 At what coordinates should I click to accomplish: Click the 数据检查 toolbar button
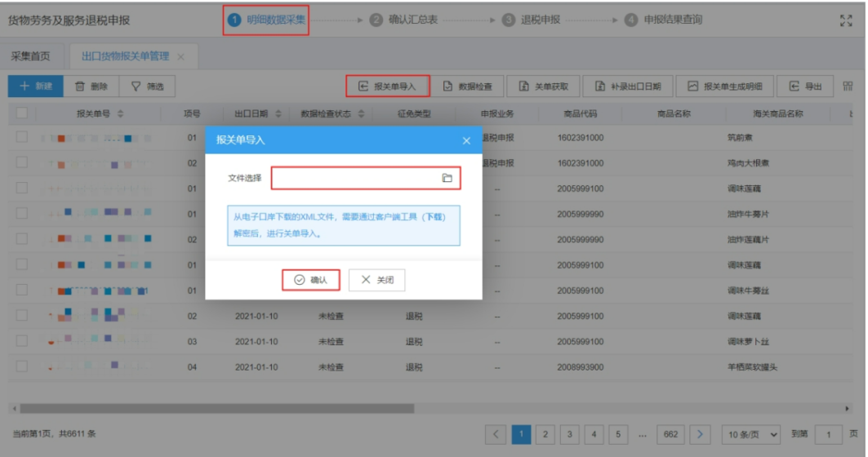(467, 87)
